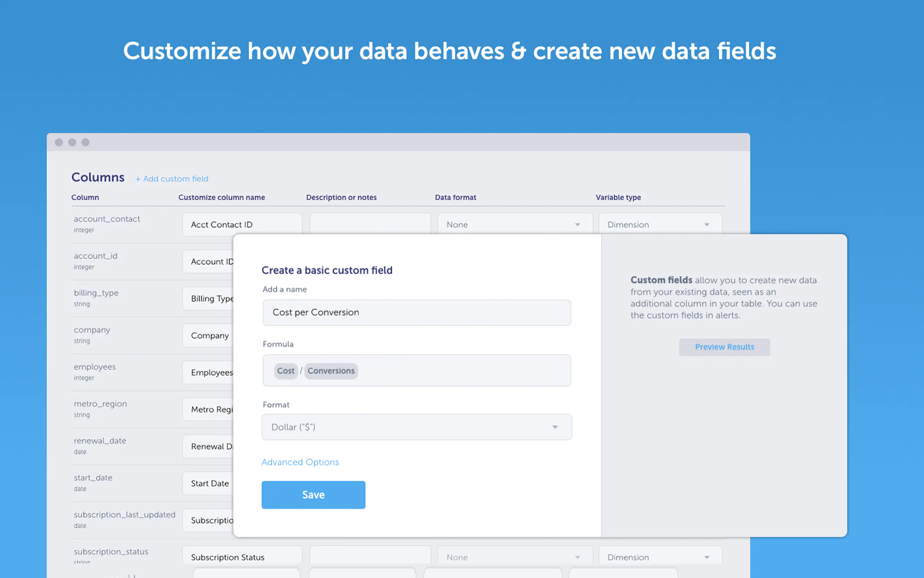Click the Add custom field link
924x578 pixels.
point(172,178)
